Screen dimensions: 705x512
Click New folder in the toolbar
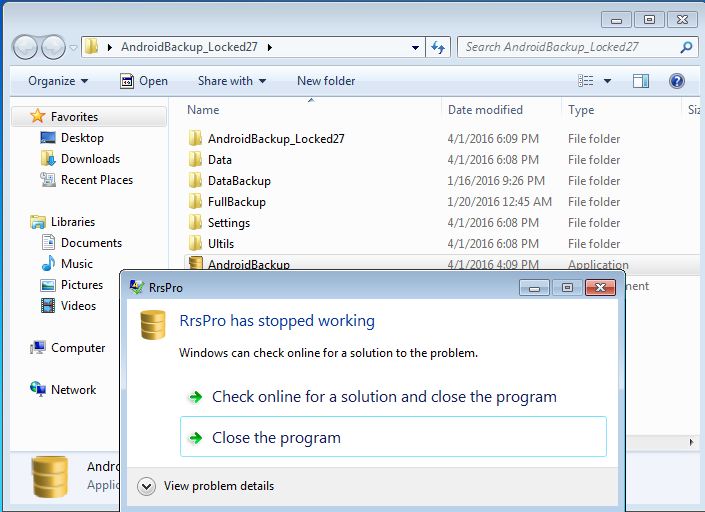(x=326, y=81)
